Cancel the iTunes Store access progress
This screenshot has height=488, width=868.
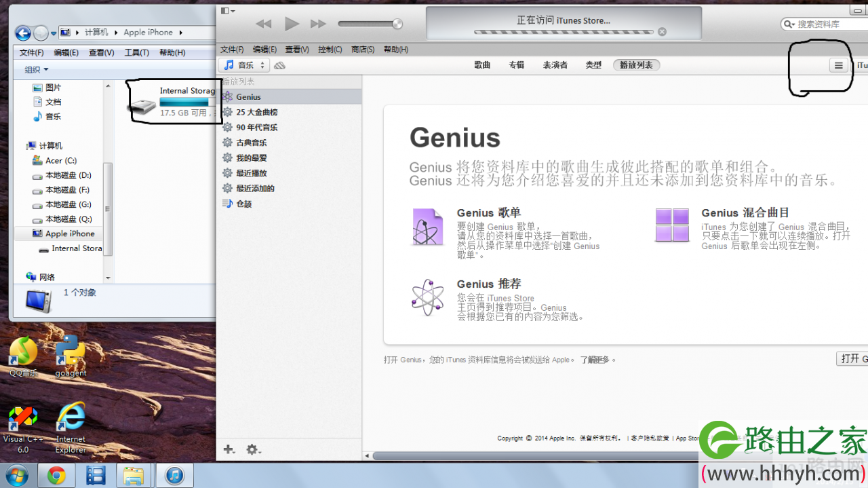[x=662, y=32]
